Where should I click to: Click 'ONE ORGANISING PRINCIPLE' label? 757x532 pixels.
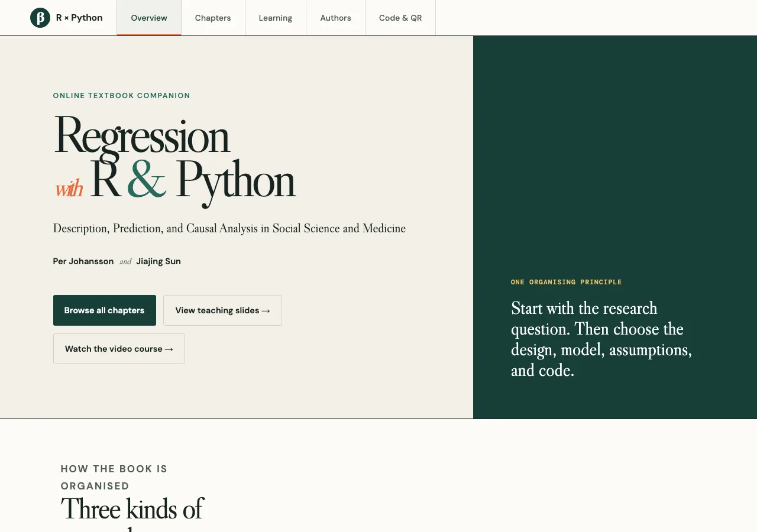click(567, 282)
